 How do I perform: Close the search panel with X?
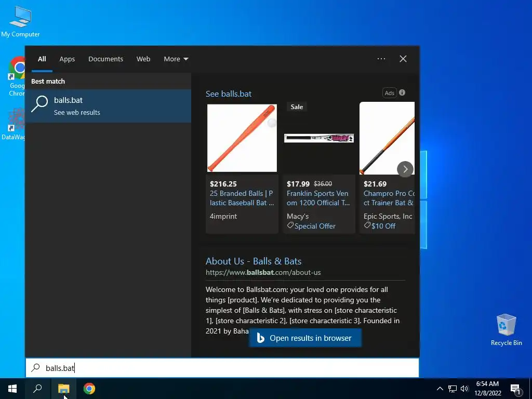[x=403, y=59]
